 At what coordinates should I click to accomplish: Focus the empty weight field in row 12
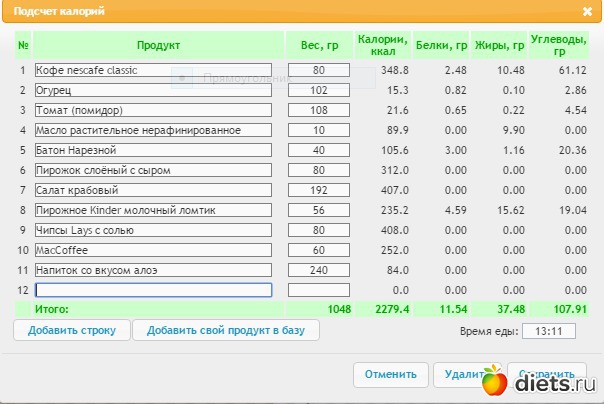[x=319, y=290]
